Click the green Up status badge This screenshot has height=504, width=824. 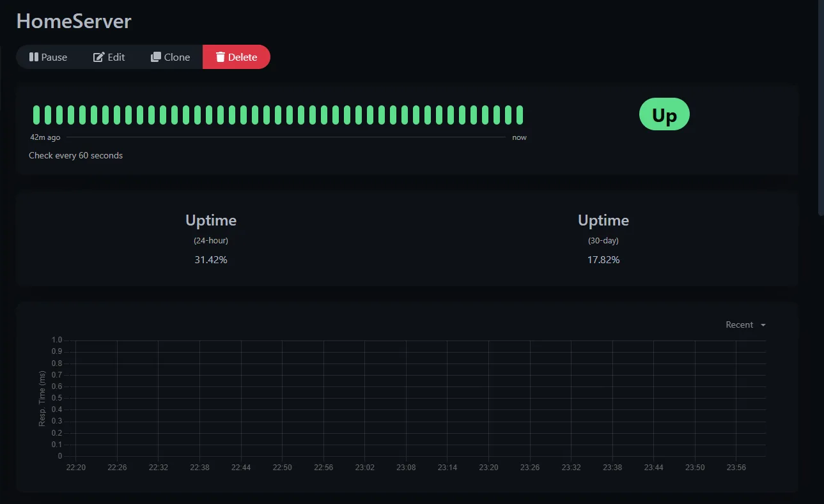coord(664,114)
